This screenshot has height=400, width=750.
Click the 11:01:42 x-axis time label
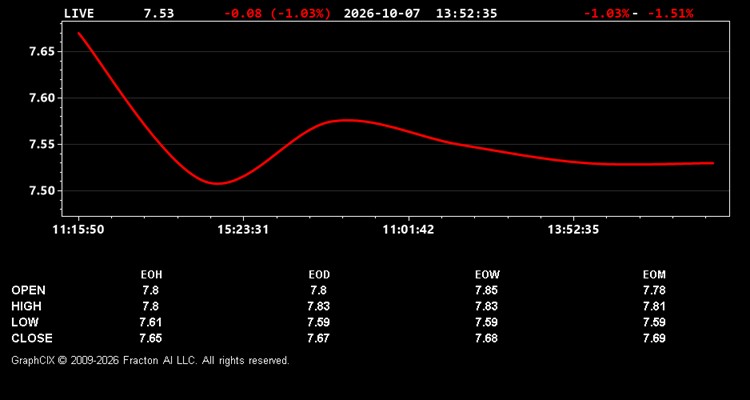pos(408,230)
